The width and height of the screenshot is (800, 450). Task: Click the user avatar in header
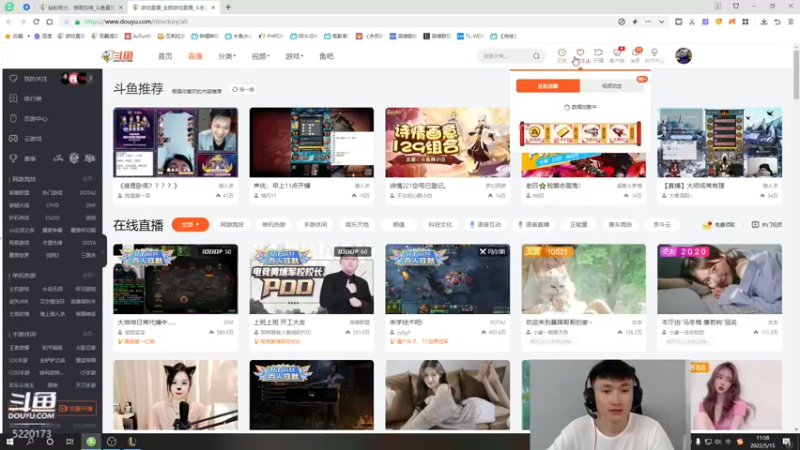(684, 56)
